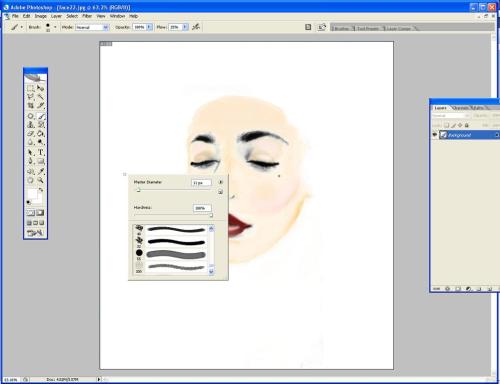Reset default foreground and background colors
Screen dimensions: 500x384
29,202
